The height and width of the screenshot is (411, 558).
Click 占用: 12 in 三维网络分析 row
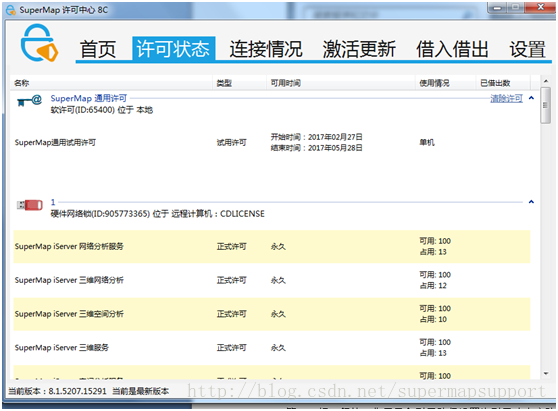[433, 286]
